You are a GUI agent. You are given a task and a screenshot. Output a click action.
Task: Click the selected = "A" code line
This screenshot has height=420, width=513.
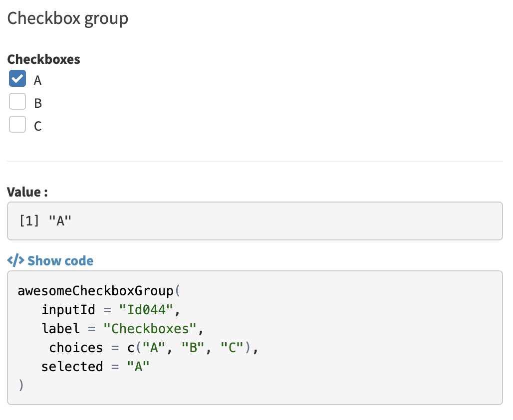point(95,366)
